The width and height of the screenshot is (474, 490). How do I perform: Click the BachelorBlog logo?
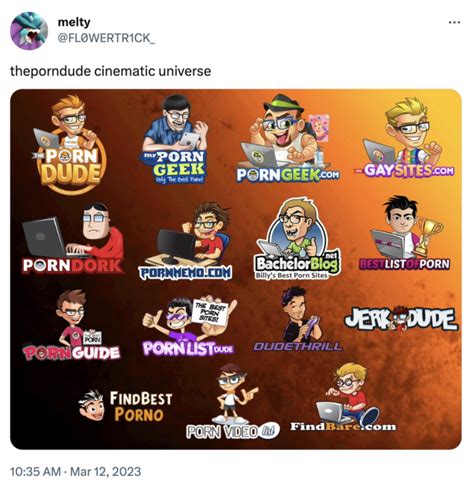pyautogui.click(x=297, y=239)
